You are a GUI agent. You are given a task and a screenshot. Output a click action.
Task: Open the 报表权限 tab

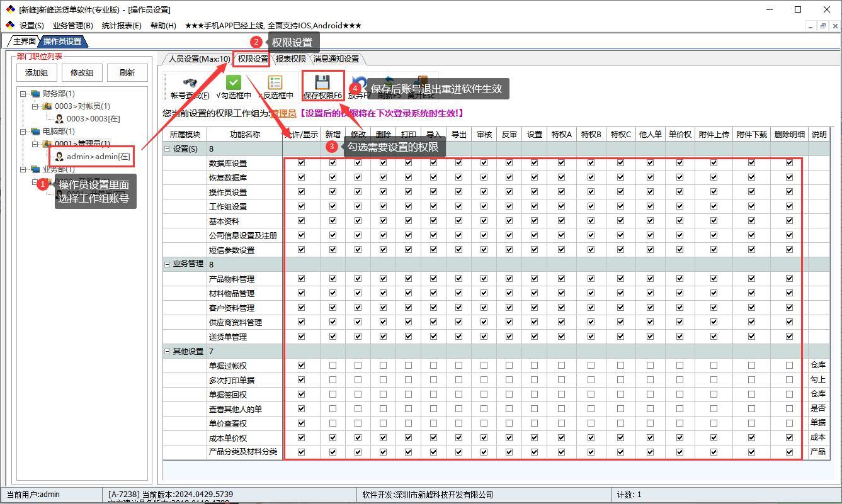tap(290, 59)
